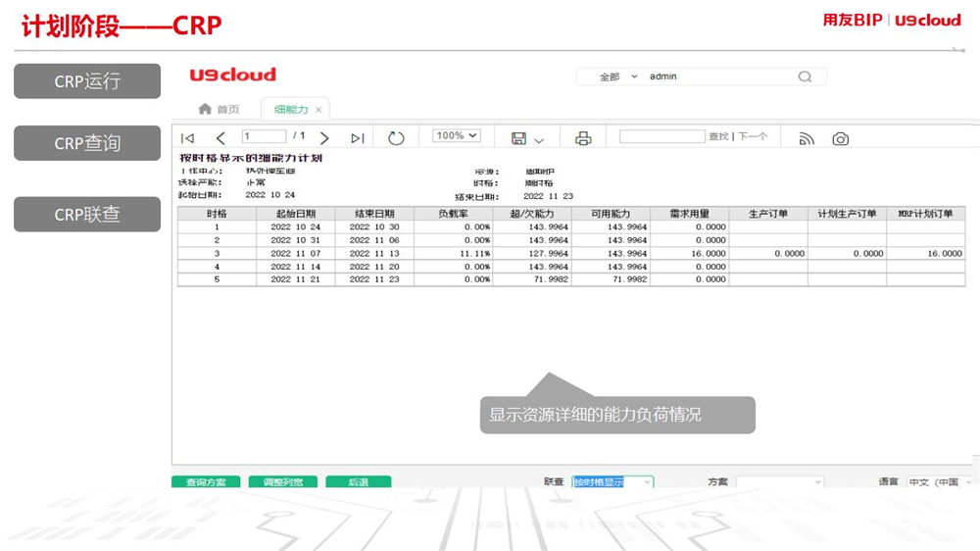Click the save/export disk icon
Screen dimensions: 980x551
pos(518,138)
